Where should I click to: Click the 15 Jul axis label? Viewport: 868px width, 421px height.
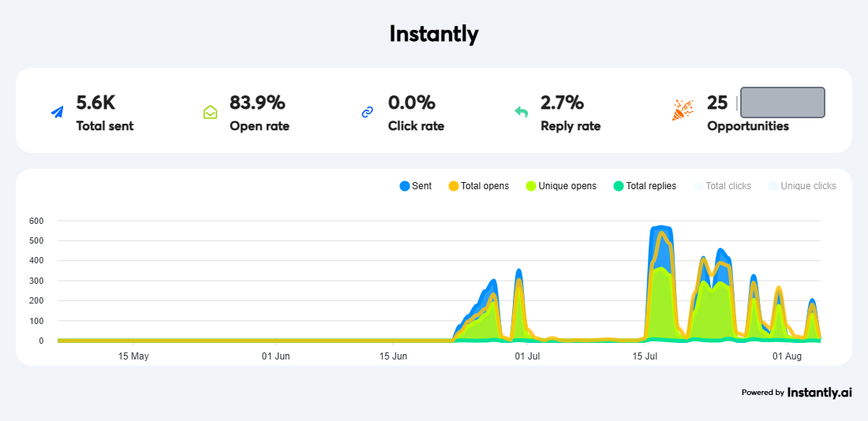click(646, 356)
